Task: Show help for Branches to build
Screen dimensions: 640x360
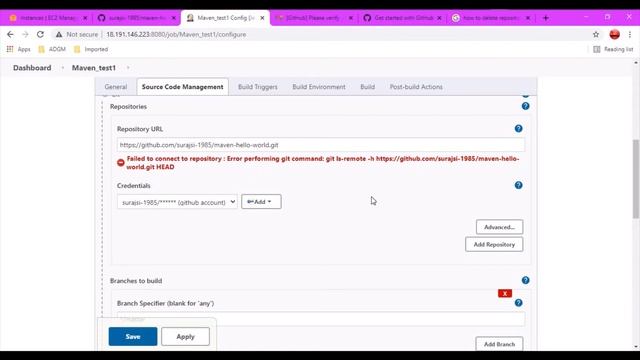Action: coord(525,280)
